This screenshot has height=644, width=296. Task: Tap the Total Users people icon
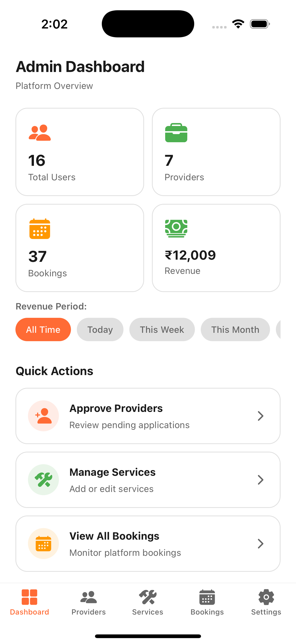point(40,133)
